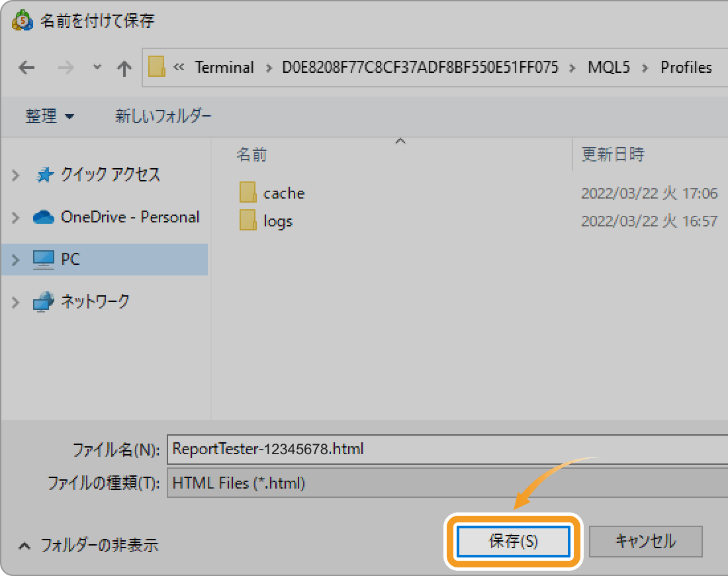Go back with the left arrow

coord(26,68)
